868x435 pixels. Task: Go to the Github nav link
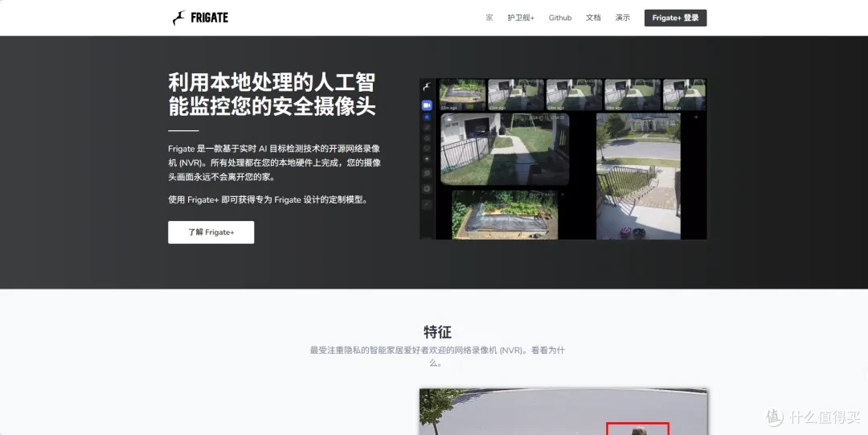pos(560,18)
